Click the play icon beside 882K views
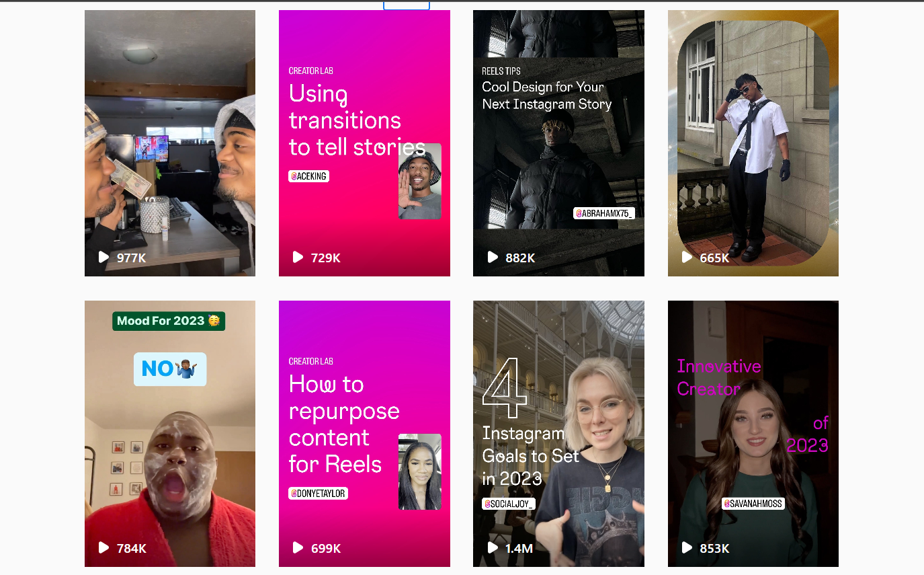The image size is (924, 575). click(x=493, y=257)
